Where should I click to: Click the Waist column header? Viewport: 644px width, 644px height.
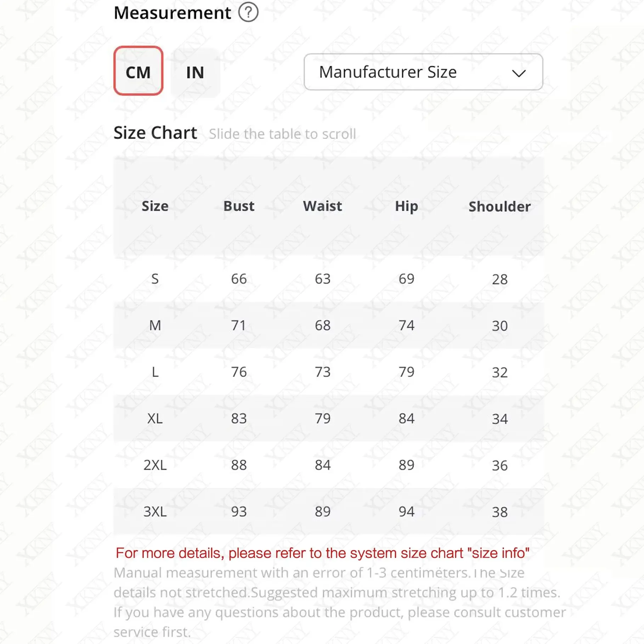[x=322, y=206]
